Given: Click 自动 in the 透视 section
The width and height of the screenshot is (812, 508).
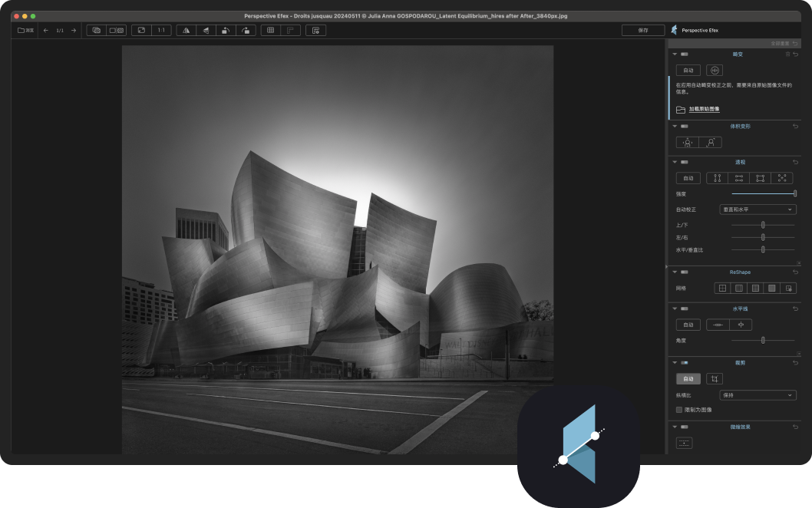Looking at the screenshot, I should click(x=688, y=178).
